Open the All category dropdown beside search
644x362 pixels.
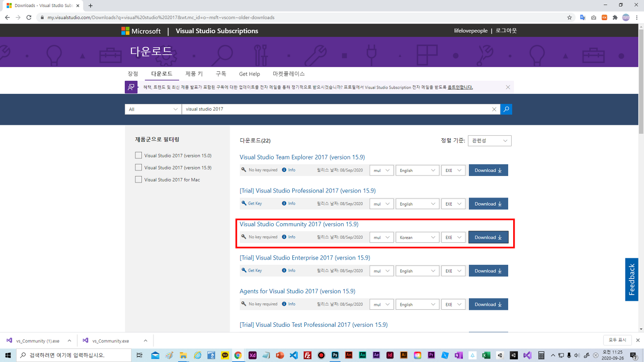(x=153, y=109)
